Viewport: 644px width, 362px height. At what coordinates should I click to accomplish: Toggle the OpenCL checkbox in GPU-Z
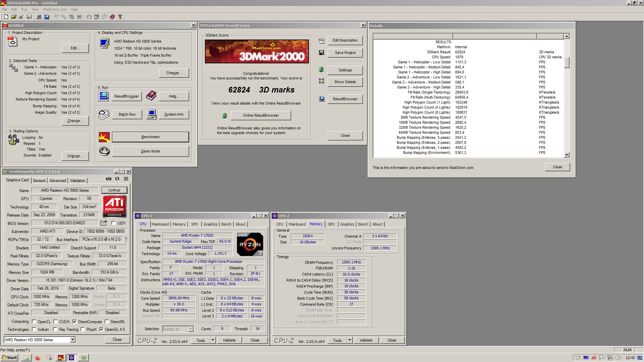pos(34,321)
